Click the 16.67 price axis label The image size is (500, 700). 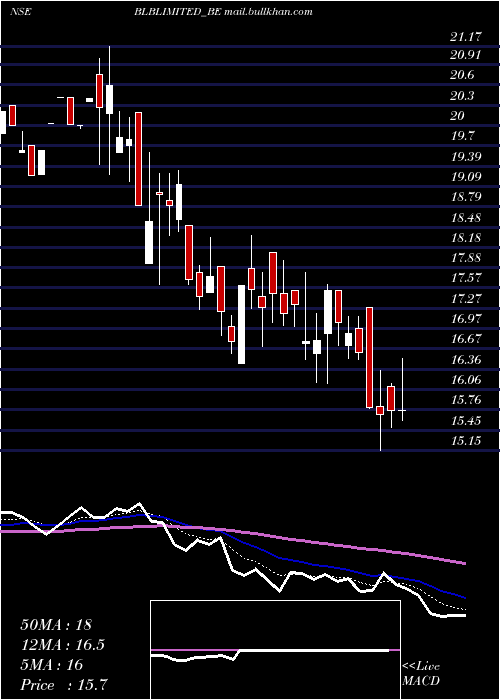(468, 339)
